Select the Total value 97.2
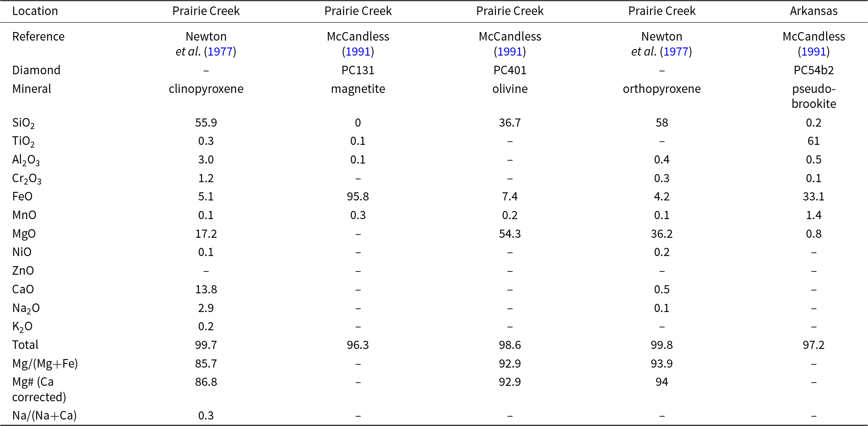Image resolution: width=868 pixels, height=426 pixels. (814, 345)
